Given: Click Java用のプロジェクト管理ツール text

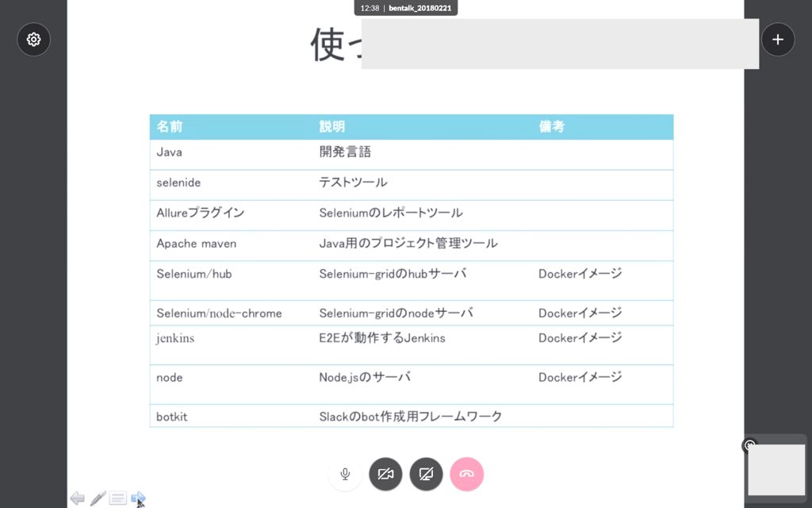Looking at the screenshot, I should (408, 243).
